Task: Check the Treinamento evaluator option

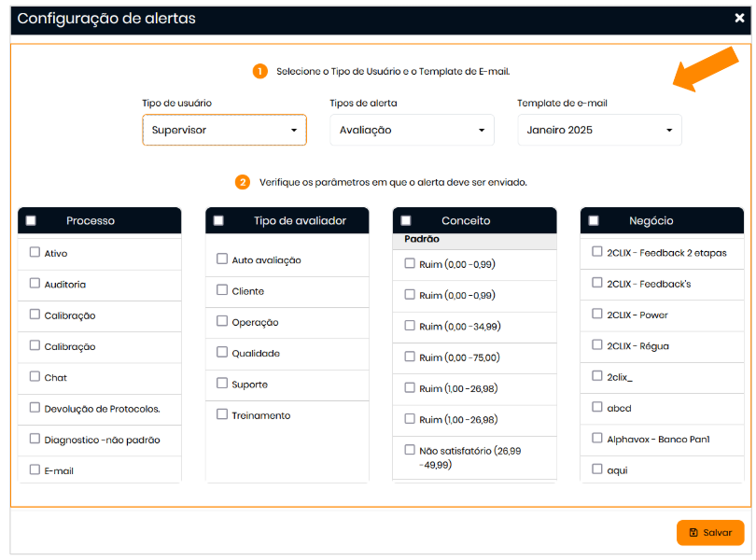Action: click(222, 414)
